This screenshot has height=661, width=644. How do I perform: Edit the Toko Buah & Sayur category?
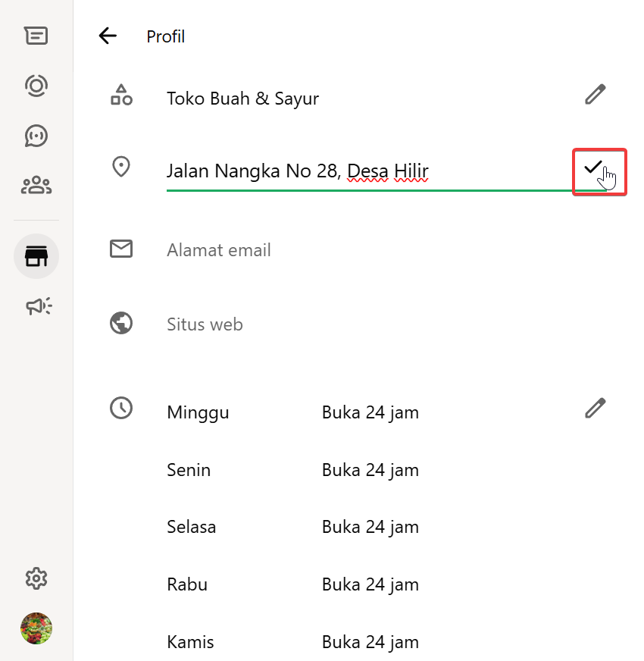[x=595, y=95]
